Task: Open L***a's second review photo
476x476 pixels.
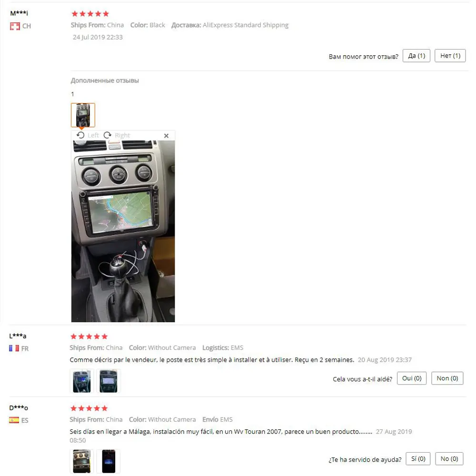Action: (x=109, y=381)
